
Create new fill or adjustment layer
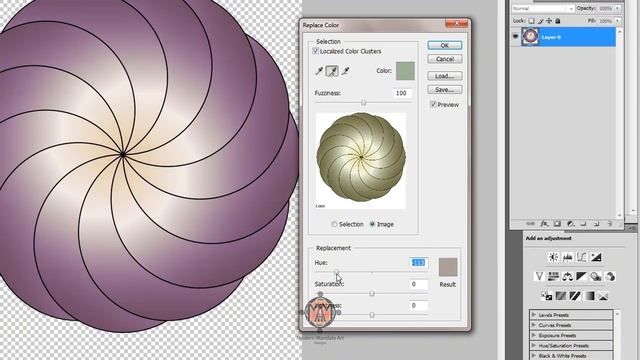571,224
